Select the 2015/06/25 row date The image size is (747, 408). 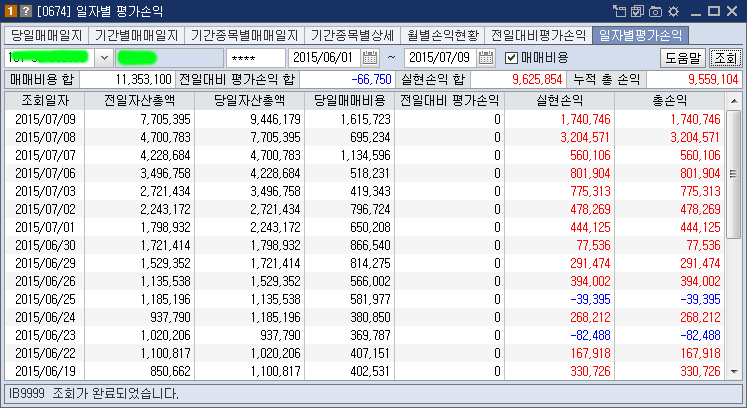click(x=45, y=299)
